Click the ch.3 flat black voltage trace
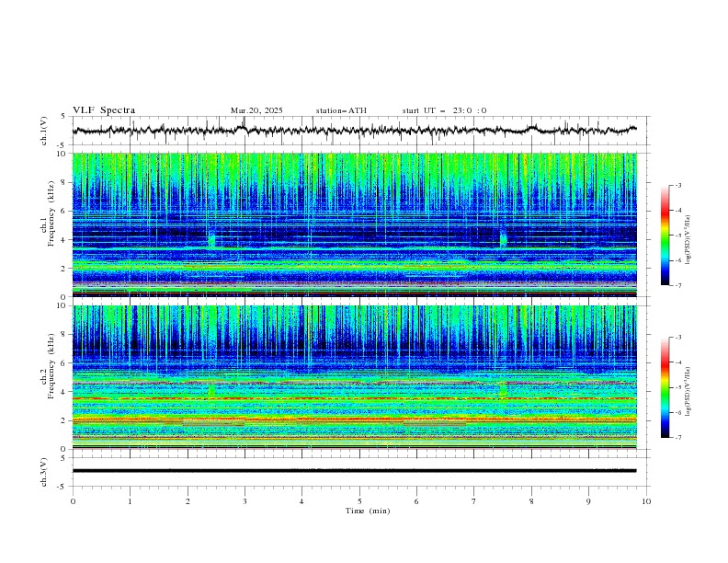Screen dimensions: 728x563 [354, 471]
